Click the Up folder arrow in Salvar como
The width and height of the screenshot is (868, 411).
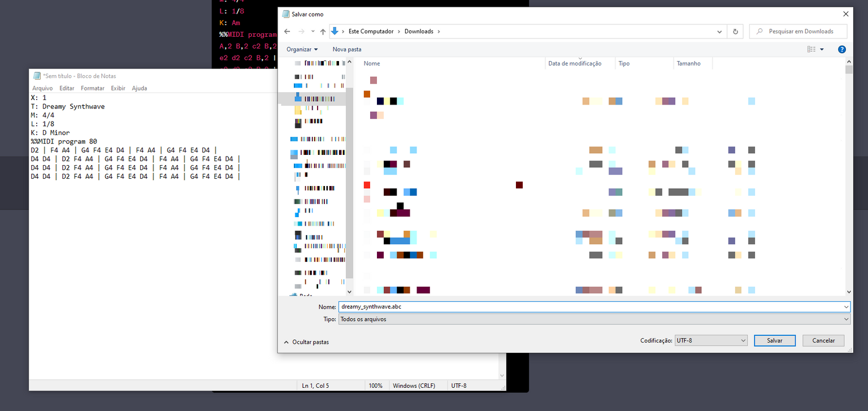click(x=323, y=32)
